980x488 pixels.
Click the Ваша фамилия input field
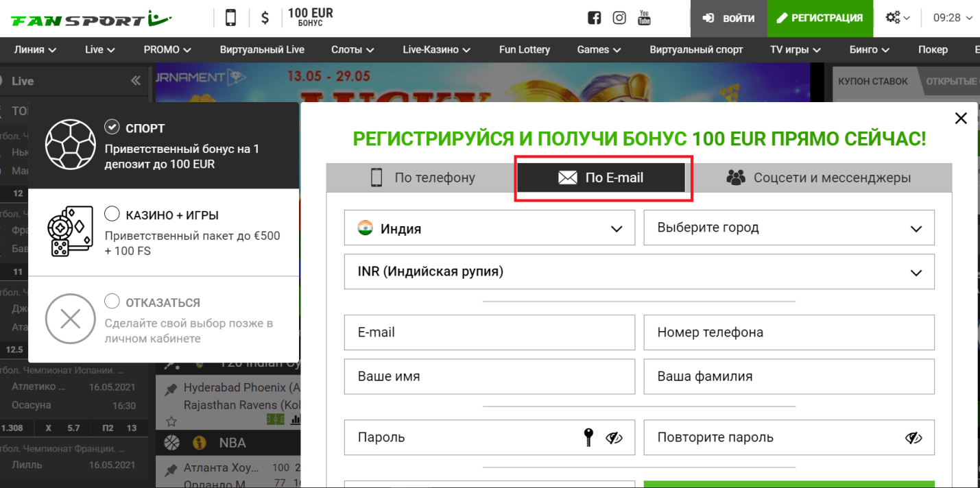point(789,376)
